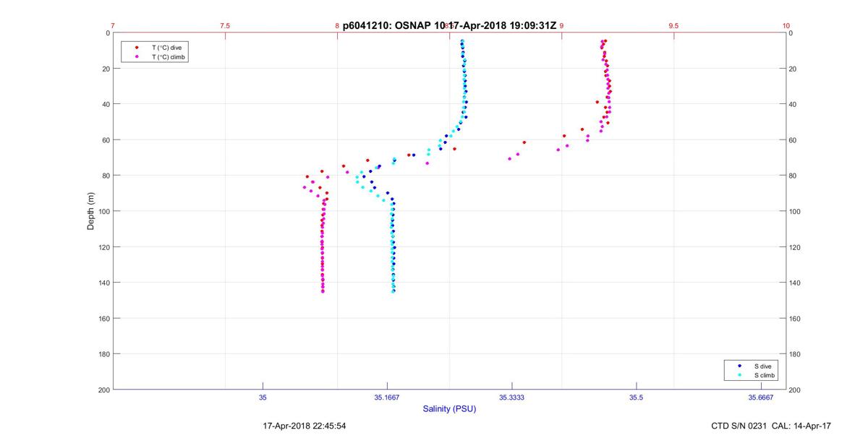Select the 'S climb' legend label
This screenshot has width=868, height=438.
pos(765,376)
